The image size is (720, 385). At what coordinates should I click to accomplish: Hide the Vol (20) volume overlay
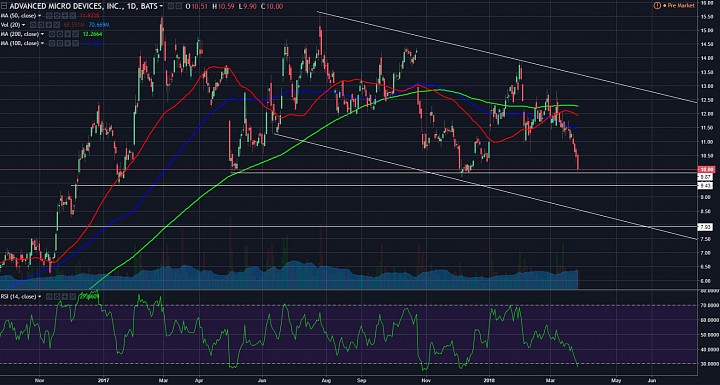pyautogui.click(x=33, y=25)
